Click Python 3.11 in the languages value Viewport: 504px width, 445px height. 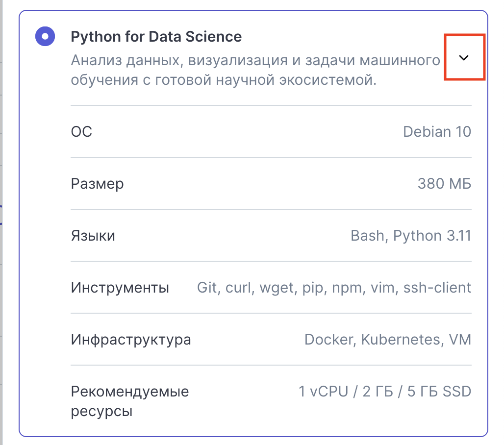click(x=432, y=236)
